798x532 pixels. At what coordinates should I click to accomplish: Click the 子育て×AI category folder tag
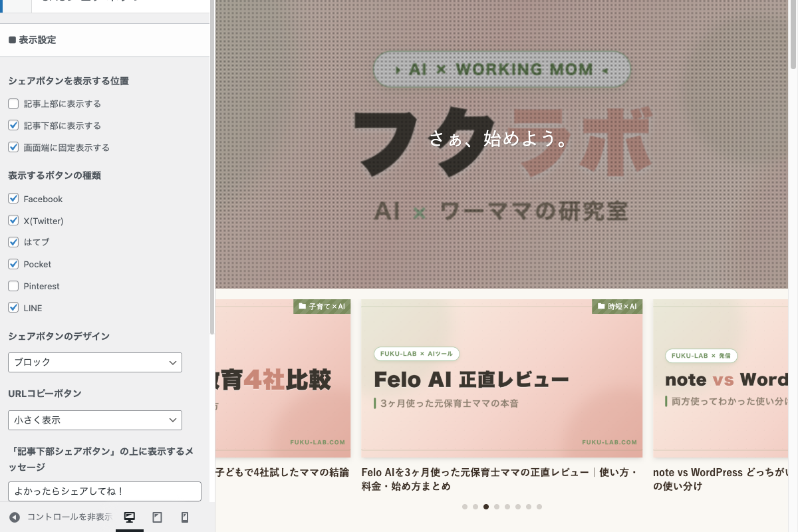[x=322, y=307]
